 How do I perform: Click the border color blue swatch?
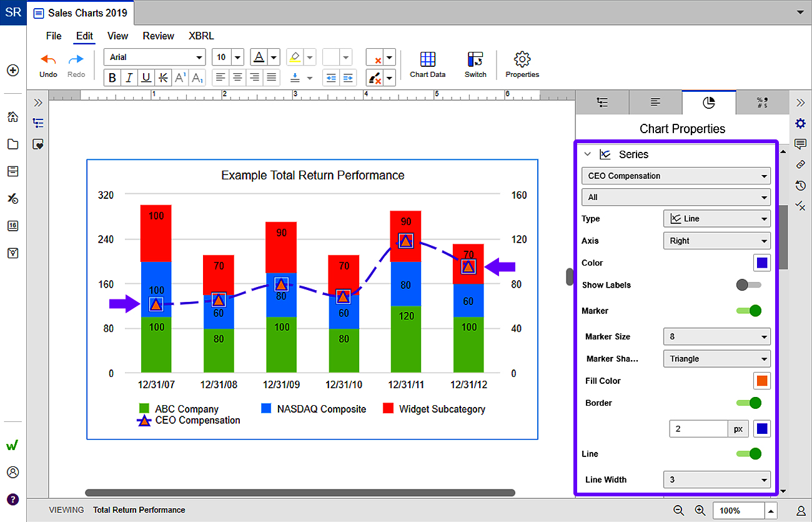click(x=762, y=429)
